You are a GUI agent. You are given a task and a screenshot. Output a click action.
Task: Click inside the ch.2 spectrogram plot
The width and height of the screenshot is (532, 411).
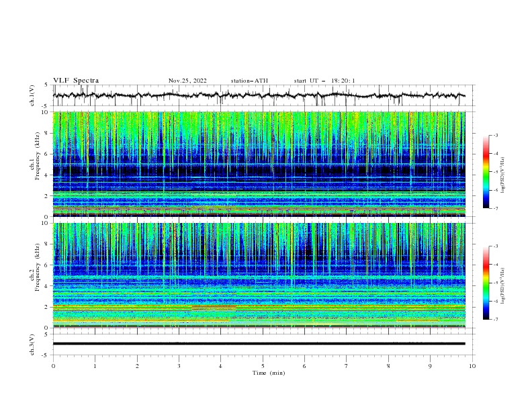[x=259, y=275]
